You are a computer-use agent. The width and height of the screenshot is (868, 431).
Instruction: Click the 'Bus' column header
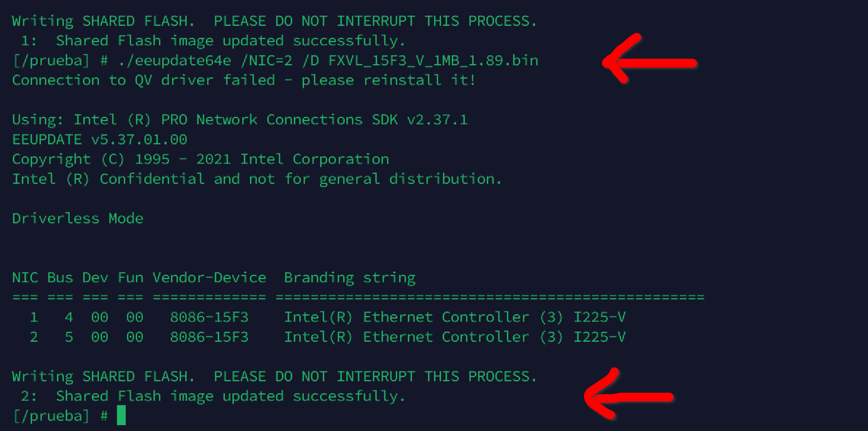pos(60,278)
